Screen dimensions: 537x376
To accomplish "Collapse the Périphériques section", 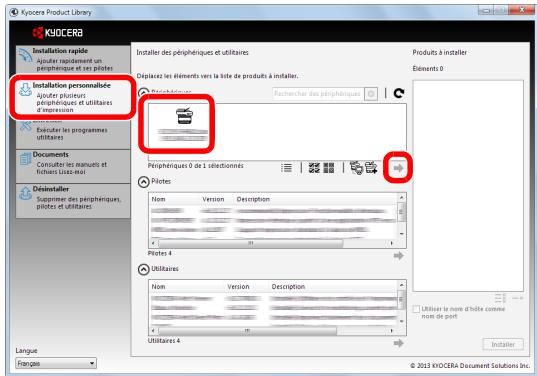I will coord(143,93).
